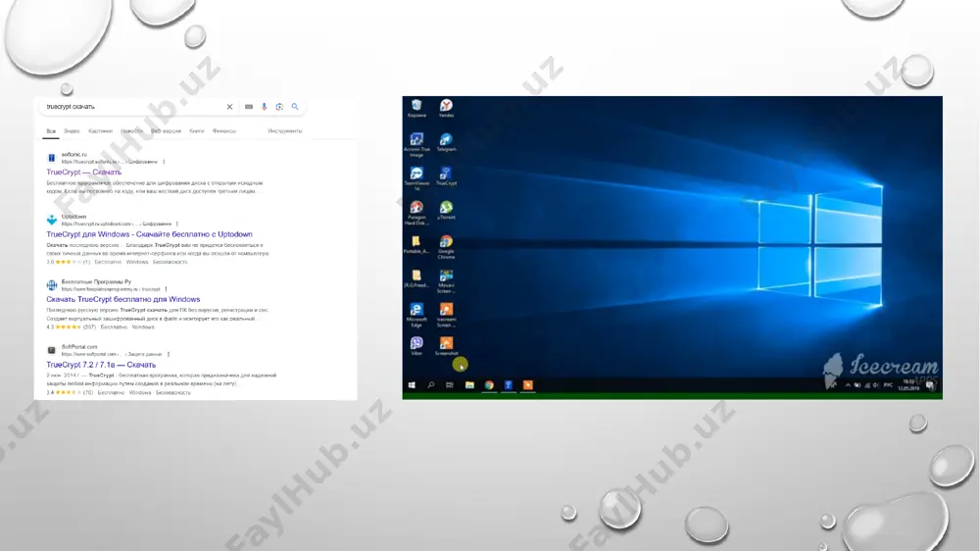Screen dimensions: 980x551
Task: Clear the search box with X
Action: tap(229, 107)
